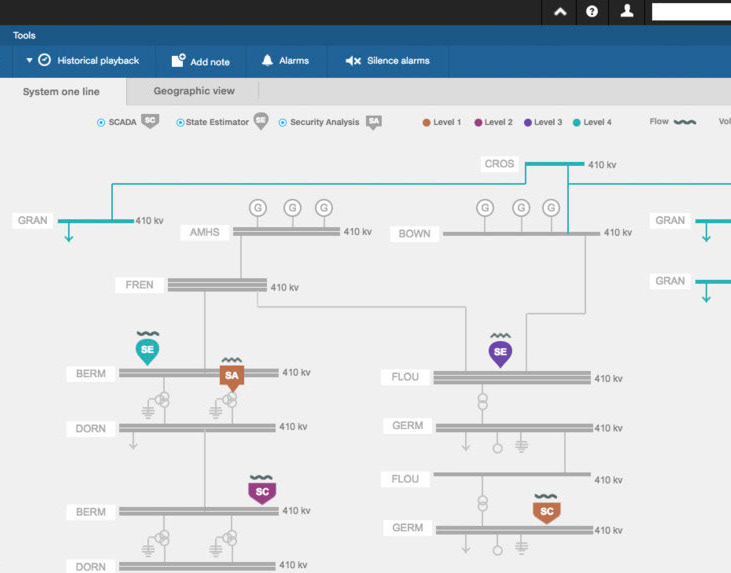
Task: Select the left GRAN substation label
Action: click(x=32, y=221)
